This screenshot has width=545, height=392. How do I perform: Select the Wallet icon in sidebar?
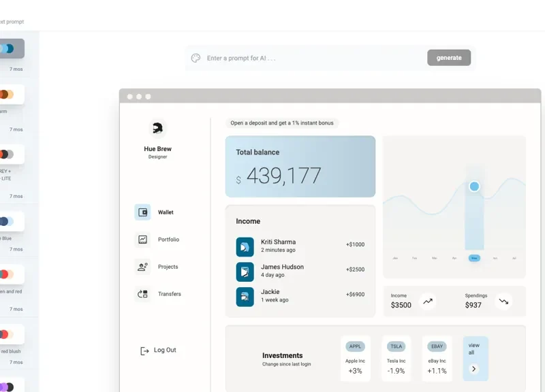pyautogui.click(x=142, y=212)
